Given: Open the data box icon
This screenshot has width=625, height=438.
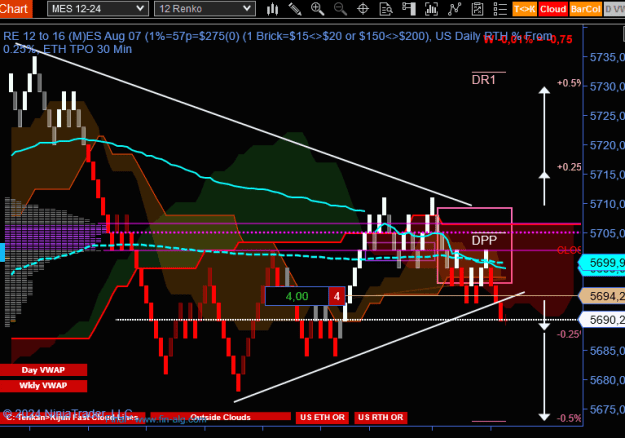Looking at the screenshot, I should pyautogui.click(x=386, y=9).
